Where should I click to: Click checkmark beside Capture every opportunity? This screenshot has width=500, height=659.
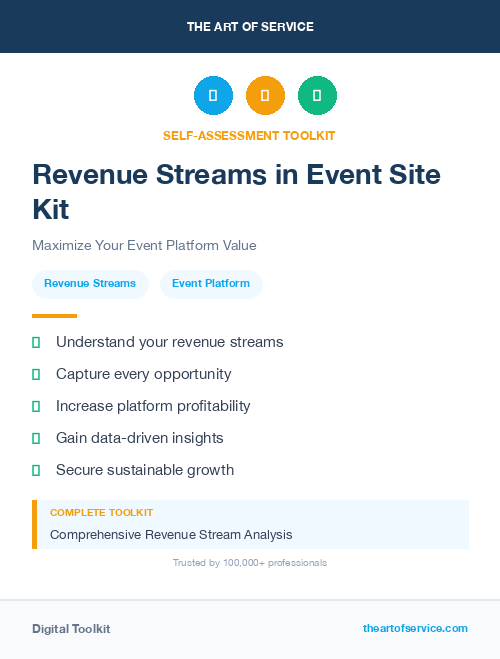pyautogui.click(x=36, y=374)
